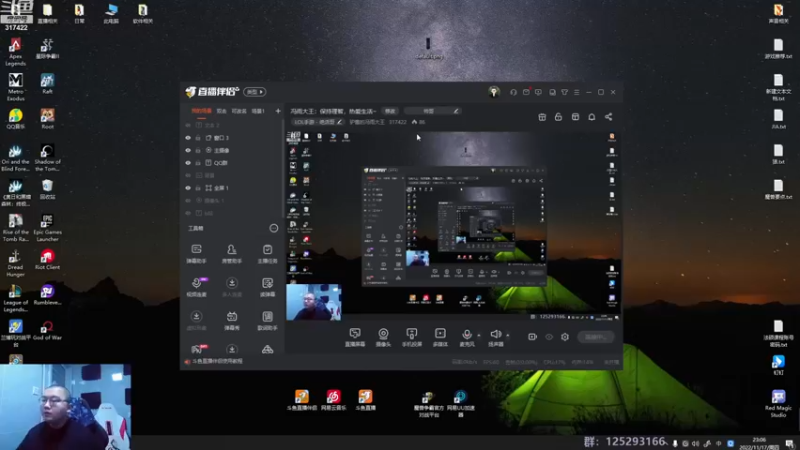Start recording with the record icon

coord(532,337)
